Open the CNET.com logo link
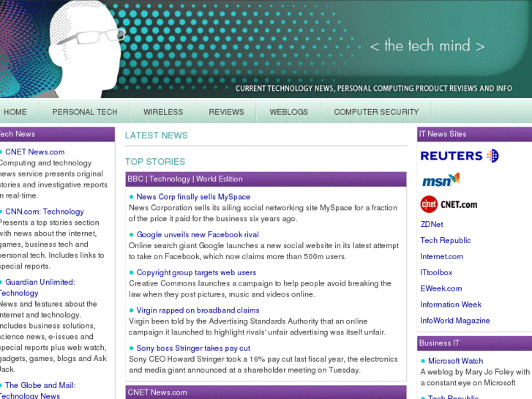The width and height of the screenshot is (532, 399). click(x=449, y=204)
